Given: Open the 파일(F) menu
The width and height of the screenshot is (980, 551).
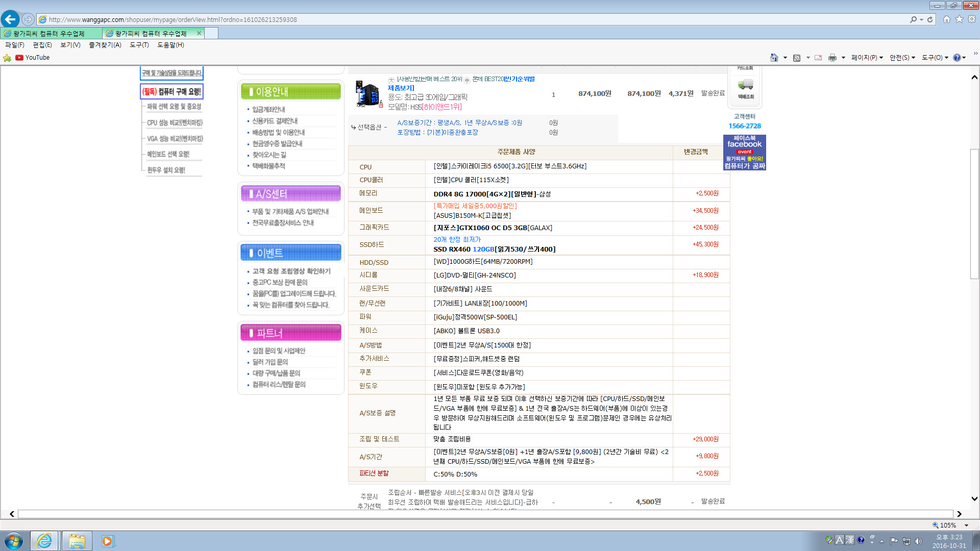Looking at the screenshot, I should coord(15,45).
